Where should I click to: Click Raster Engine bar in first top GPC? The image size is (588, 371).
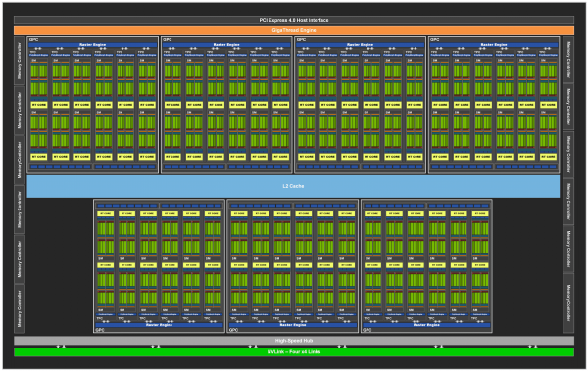(93, 45)
